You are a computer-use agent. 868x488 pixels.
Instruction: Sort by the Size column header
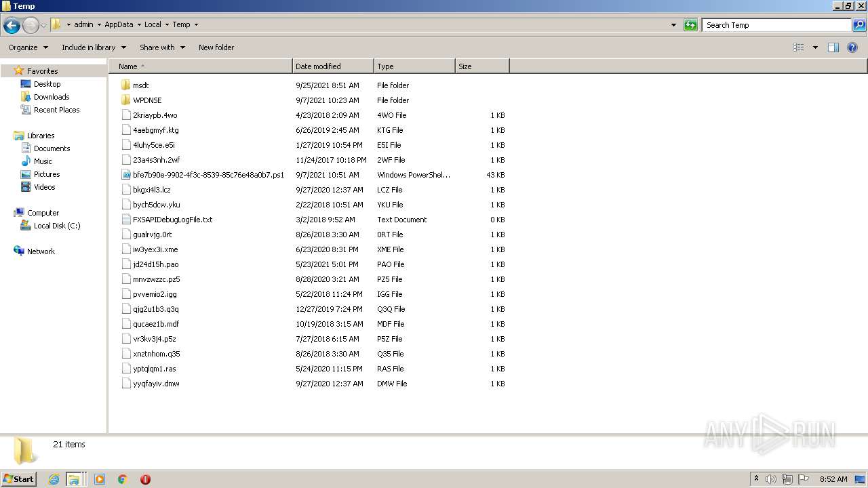(x=482, y=66)
